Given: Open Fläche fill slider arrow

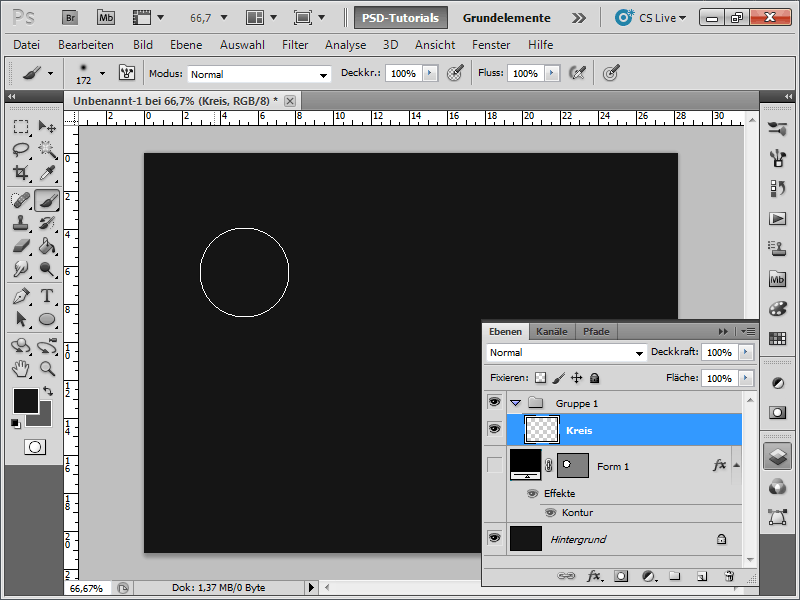Looking at the screenshot, I should point(746,378).
